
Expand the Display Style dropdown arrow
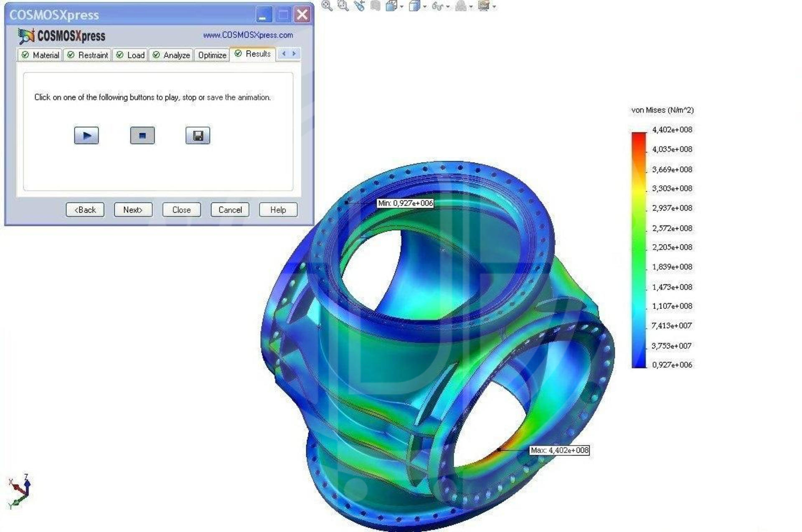coord(425,6)
